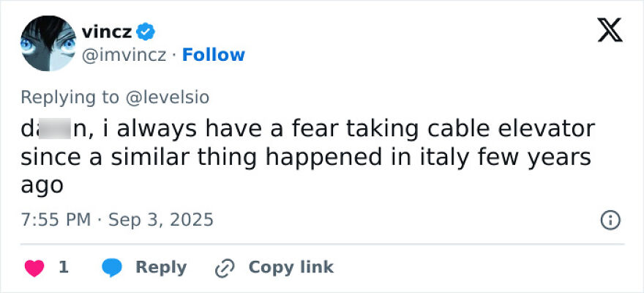Click the "Reply" text label
Image resolution: width=644 pixels, height=293 pixels.
[161, 267]
